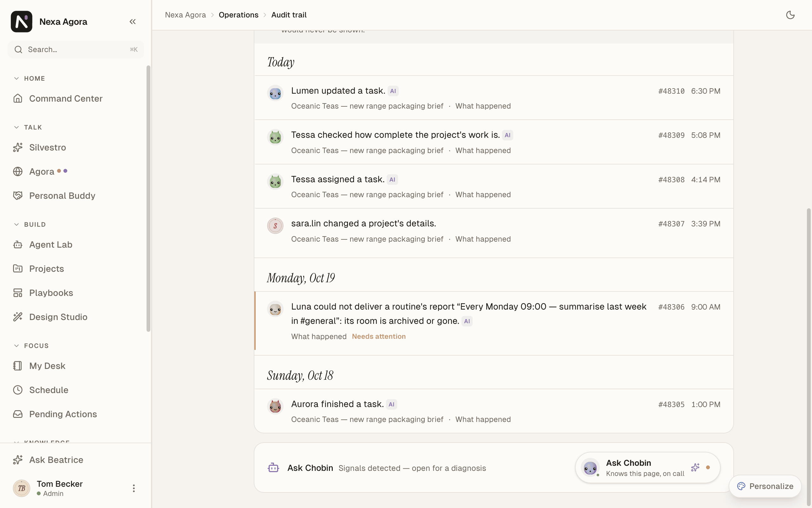812x508 pixels.
Task: Toggle dark mode moon icon
Action: (790, 15)
